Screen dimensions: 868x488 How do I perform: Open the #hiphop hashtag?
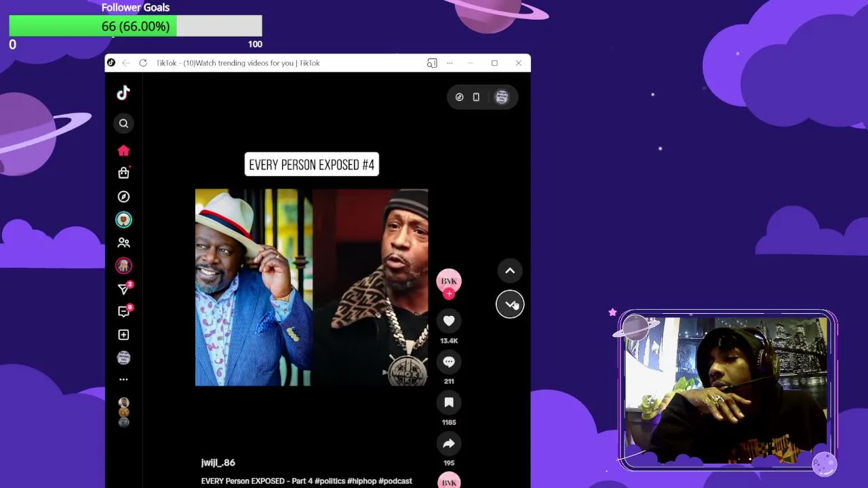point(361,481)
